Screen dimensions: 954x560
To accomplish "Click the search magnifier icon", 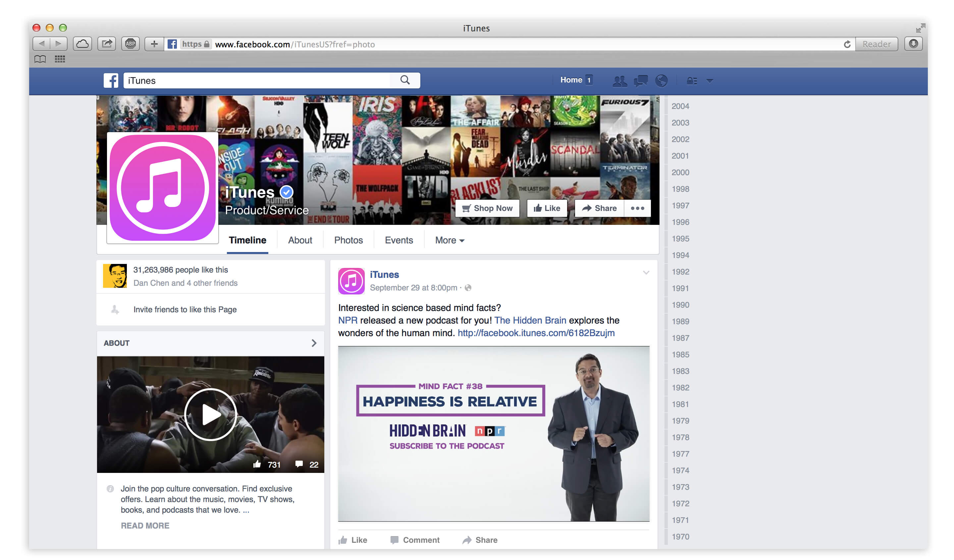I will pos(405,80).
